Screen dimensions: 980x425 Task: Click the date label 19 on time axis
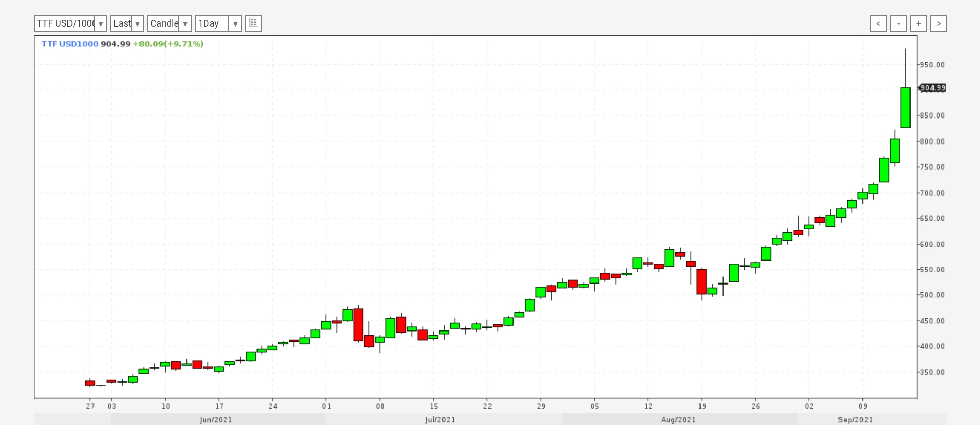pos(702,406)
